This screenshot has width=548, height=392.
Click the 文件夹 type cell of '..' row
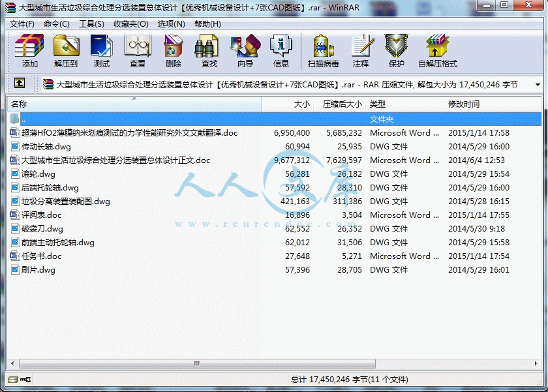coord(381,119)
